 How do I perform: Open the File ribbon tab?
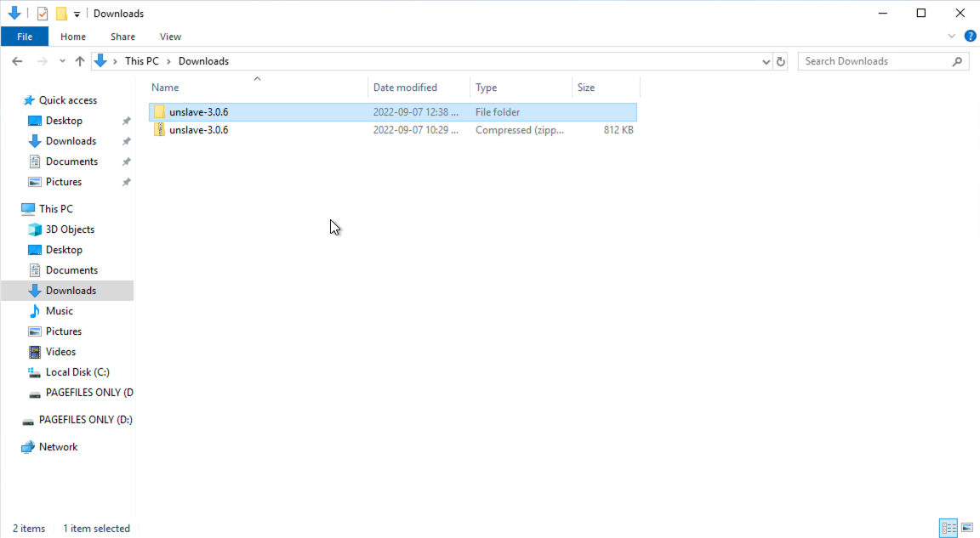click(x=25, y=37)
